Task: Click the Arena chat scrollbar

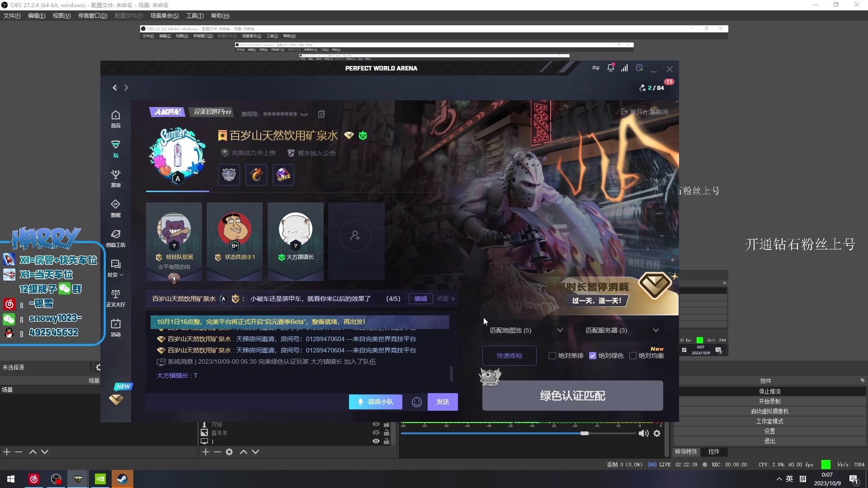Action: (x=451, y=374)
